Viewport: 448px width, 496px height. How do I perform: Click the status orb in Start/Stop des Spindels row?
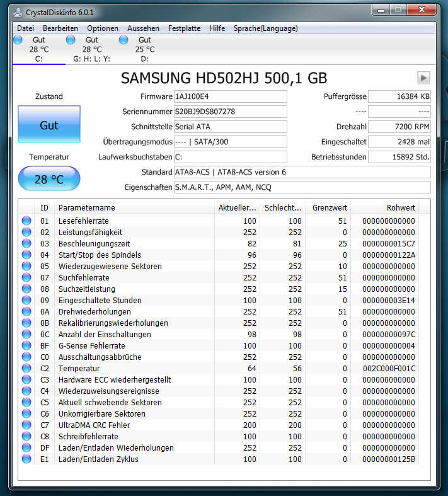point(26,255)
